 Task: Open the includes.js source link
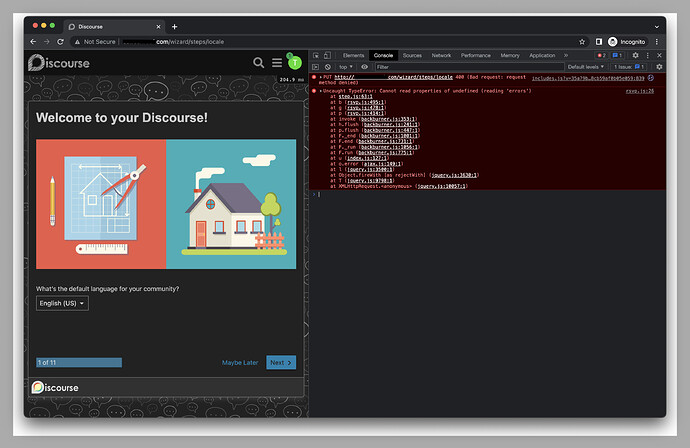point(588,78)
